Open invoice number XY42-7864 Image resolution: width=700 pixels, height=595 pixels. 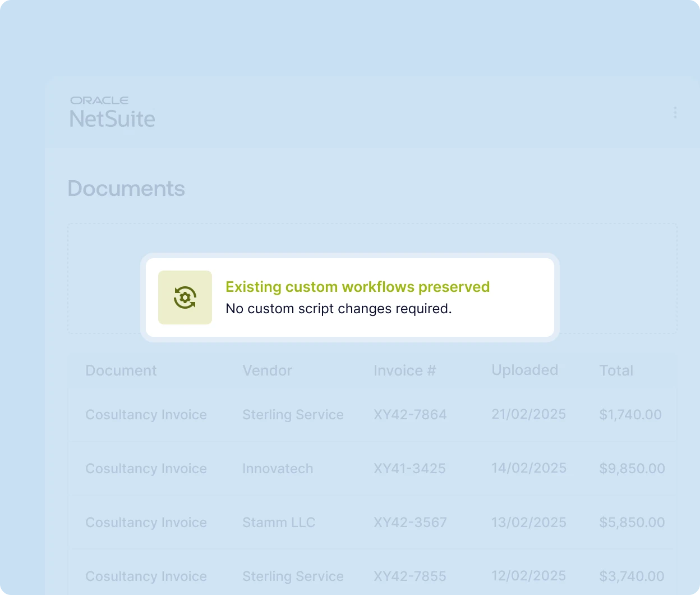pyautogui.click(x=410, y=415)
